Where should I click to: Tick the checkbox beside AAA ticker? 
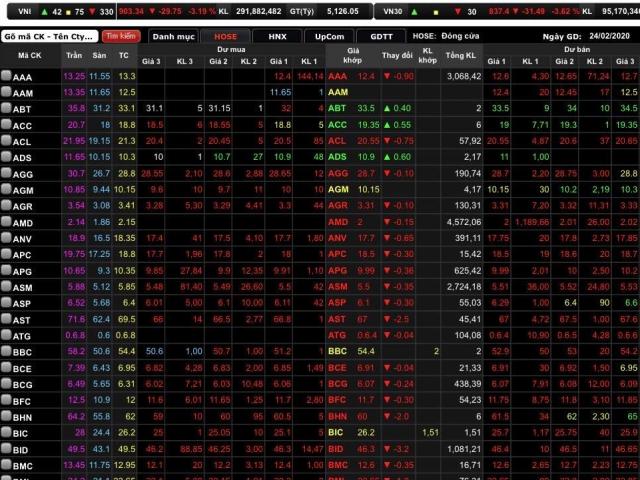(6, 77)
